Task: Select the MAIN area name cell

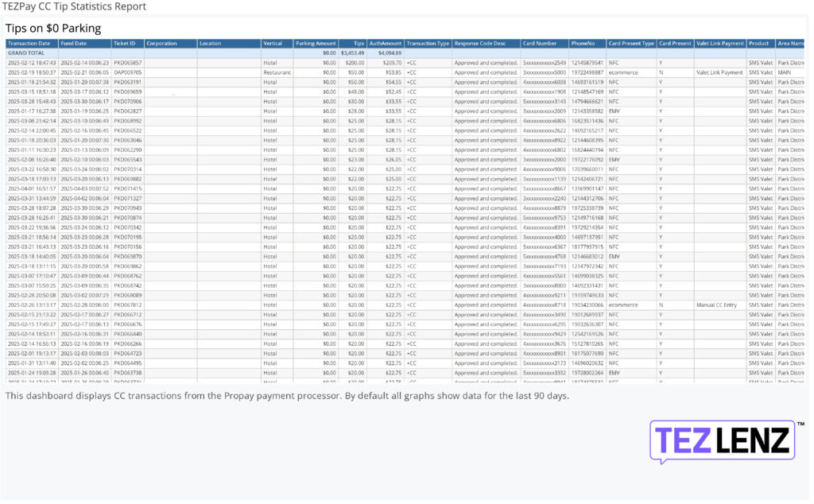Action: 785,72
